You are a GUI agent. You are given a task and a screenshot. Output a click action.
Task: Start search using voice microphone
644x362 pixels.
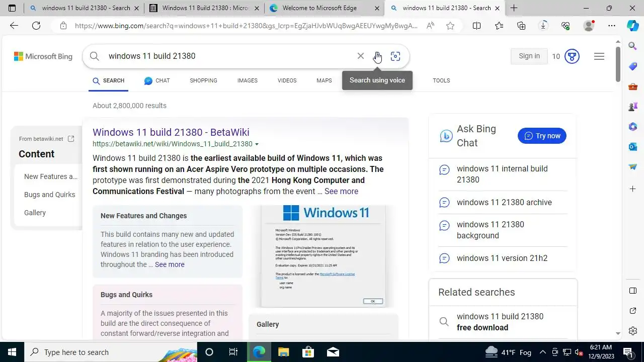click(377, 56)
